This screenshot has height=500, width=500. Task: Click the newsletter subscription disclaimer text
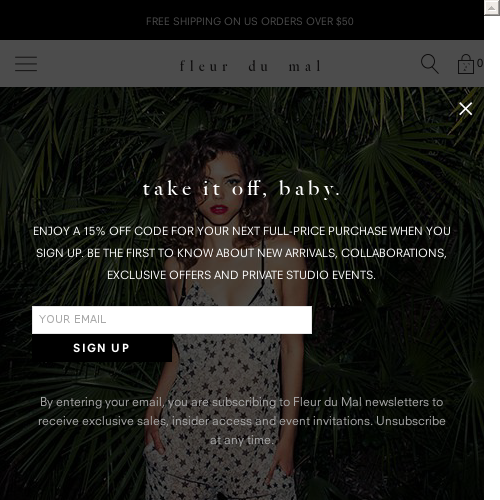(242, 421)
